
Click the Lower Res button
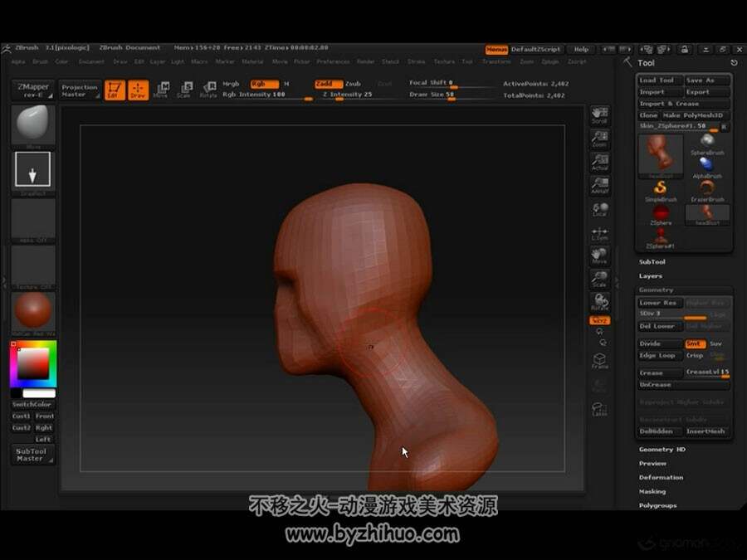tap(661, 302)
